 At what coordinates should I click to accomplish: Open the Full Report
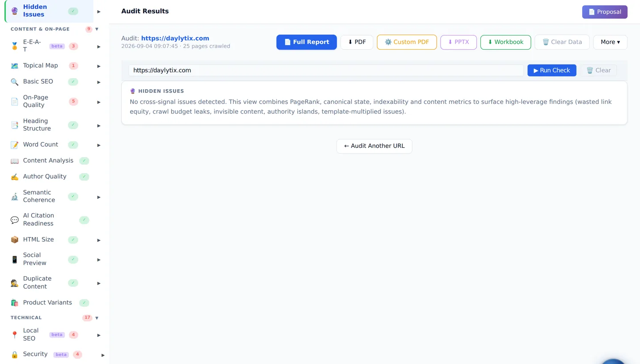pos(307,42)
